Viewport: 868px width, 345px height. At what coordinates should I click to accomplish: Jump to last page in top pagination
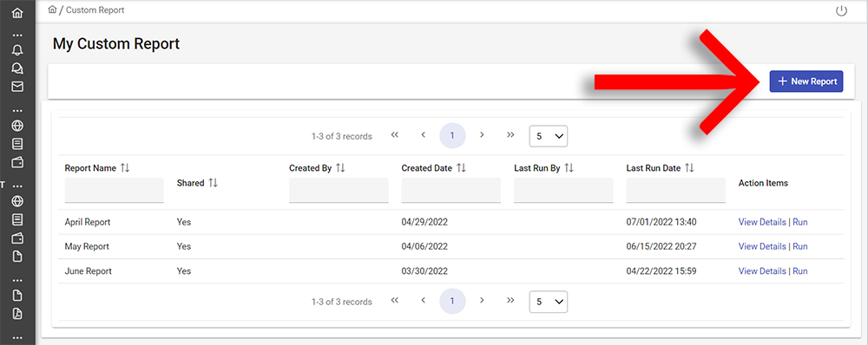(510, 135)
